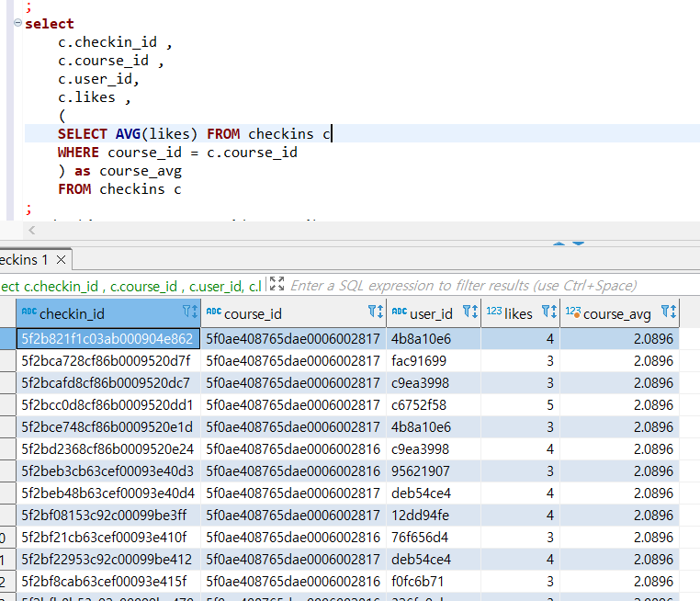Image resolution: width=700 pixels, height=601 pixels.
Task: Select cell 5f2bf21cb63cef00093e410f
Action: (x=108, y=538)
